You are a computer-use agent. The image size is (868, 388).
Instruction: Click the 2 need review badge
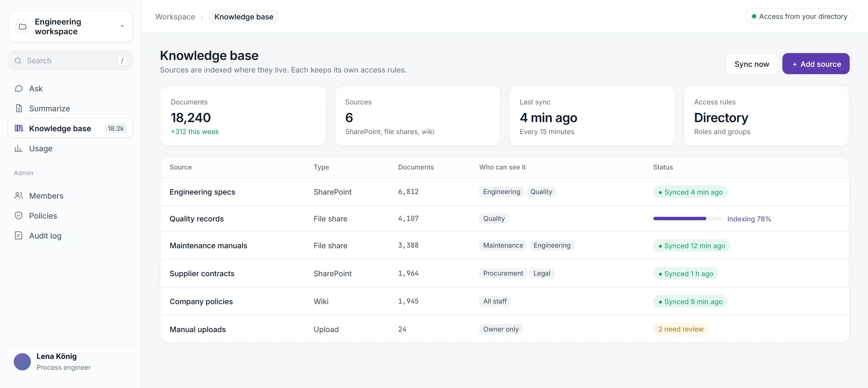(681, 329)
